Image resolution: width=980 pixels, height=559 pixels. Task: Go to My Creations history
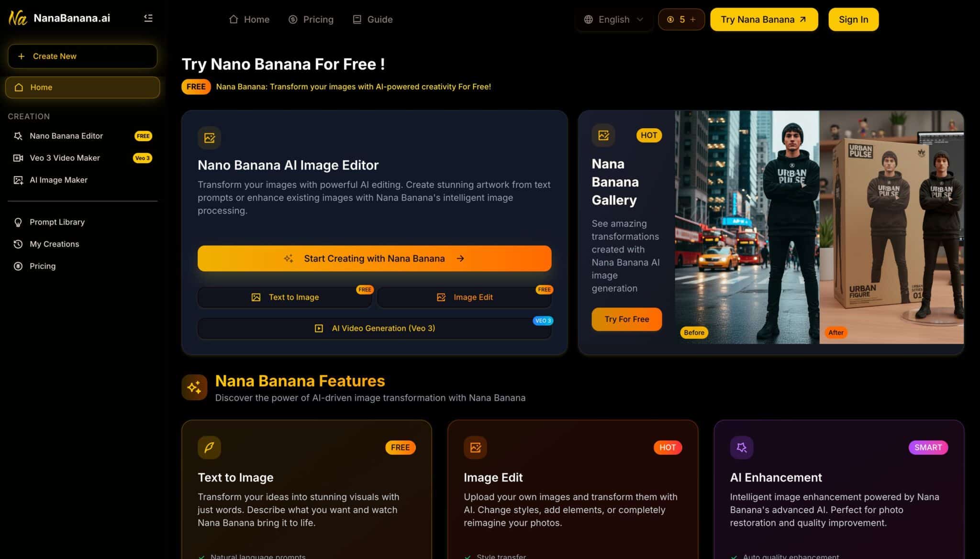tap(54, 244)
